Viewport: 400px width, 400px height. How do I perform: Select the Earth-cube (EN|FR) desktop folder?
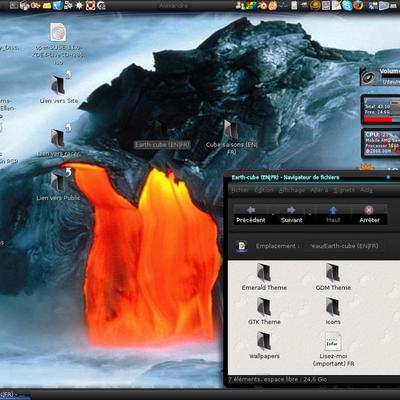[162, 135]
